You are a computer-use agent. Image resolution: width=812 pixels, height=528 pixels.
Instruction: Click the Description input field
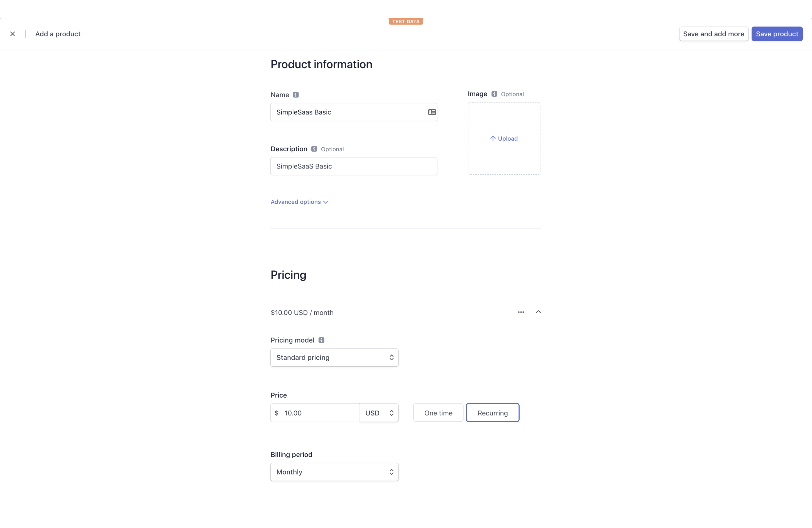354,166
